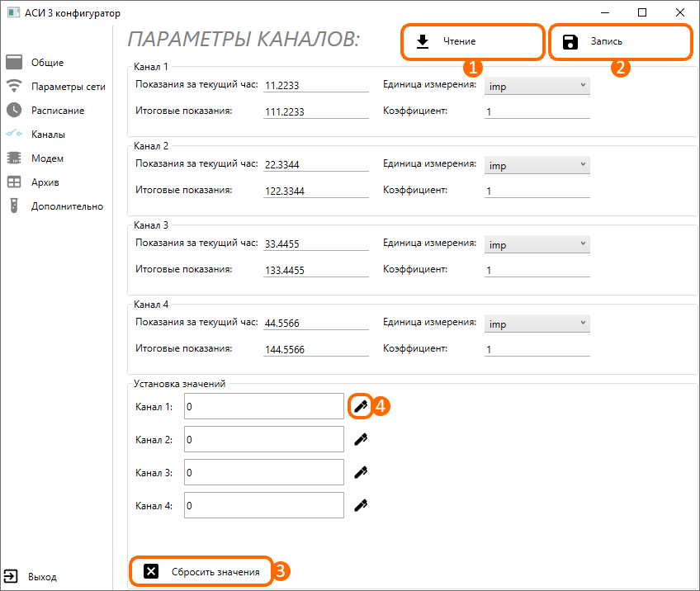Open the Общие section
This screenshot has width=700, height=591.
[x=47, y=63]
